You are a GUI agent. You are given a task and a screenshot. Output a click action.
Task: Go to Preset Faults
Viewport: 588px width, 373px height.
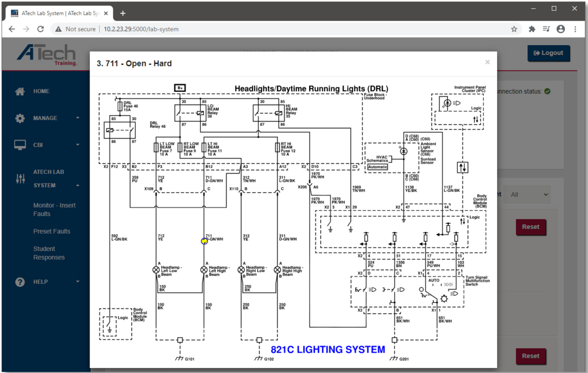click(x=52, y=231)
